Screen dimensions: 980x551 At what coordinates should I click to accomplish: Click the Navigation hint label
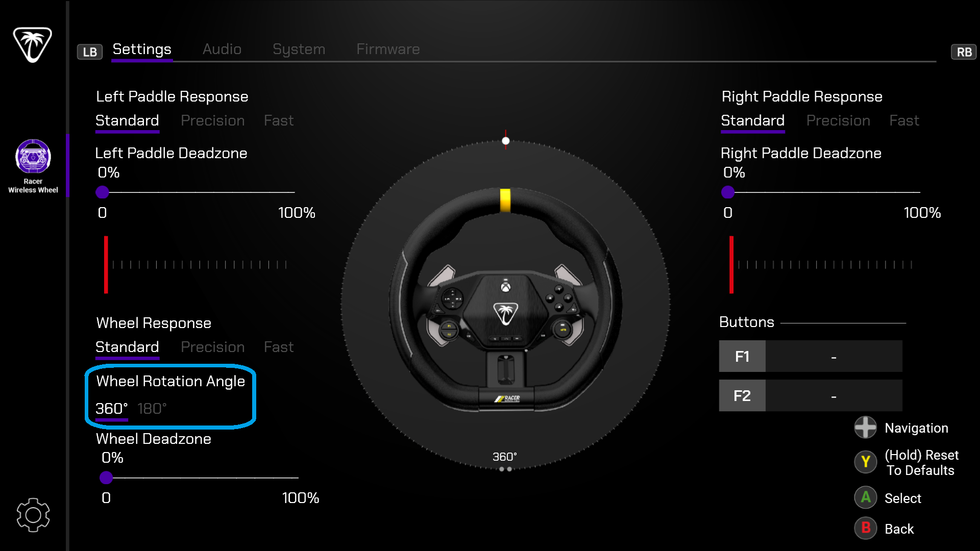coord(916,428)
